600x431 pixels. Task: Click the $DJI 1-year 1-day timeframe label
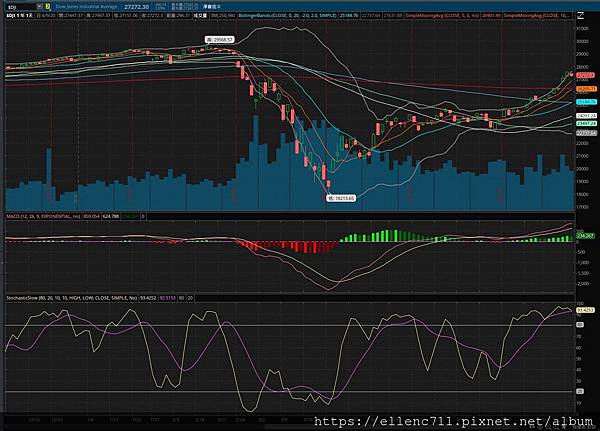point(19,15)
